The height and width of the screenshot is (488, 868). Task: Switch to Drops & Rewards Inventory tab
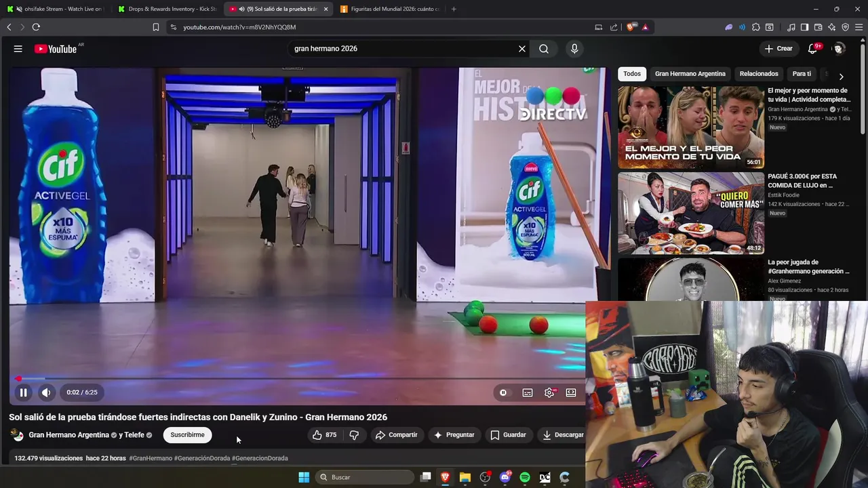pos(165,9)
